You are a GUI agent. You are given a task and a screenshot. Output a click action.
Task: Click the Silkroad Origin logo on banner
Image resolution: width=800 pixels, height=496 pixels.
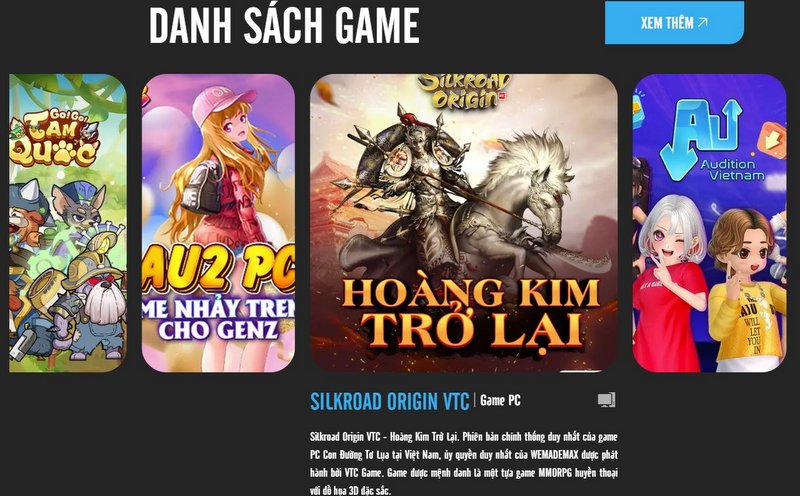[464, 92]
